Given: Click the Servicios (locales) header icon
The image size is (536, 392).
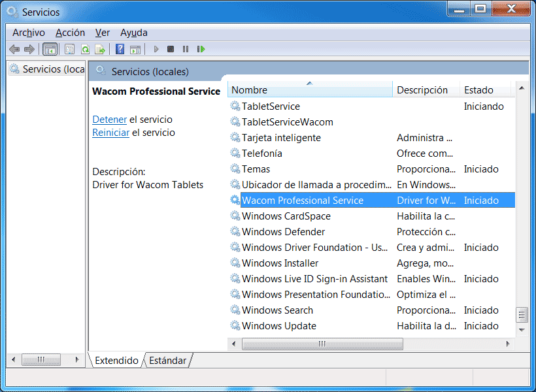Looking at the screenshot, I should tap(101, 71).
